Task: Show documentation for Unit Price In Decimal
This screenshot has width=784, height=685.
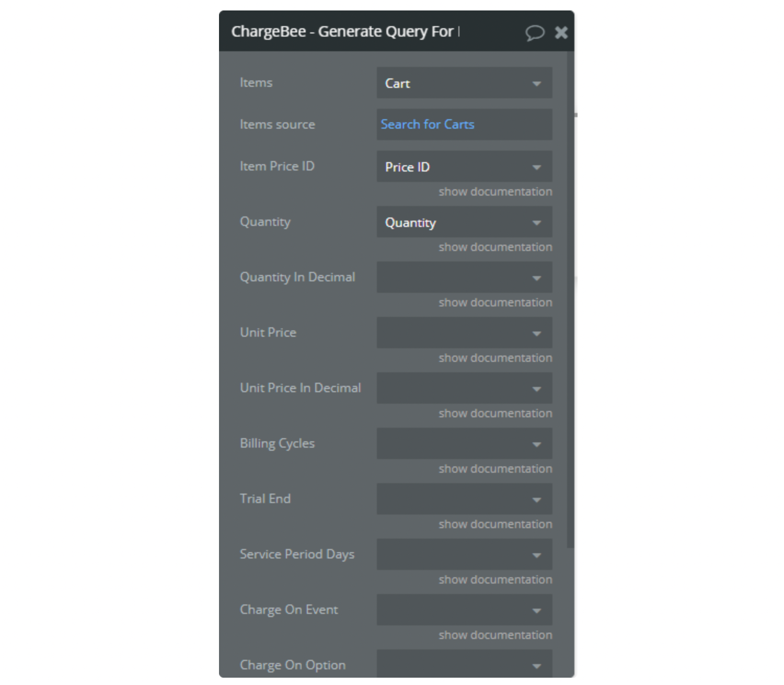Action: click(495, 414)
